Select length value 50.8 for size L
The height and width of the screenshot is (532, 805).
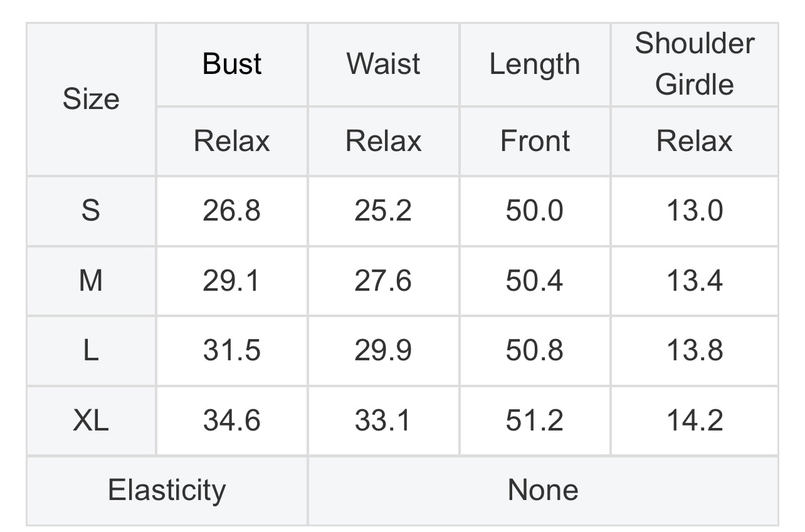(x=535, y=350)
